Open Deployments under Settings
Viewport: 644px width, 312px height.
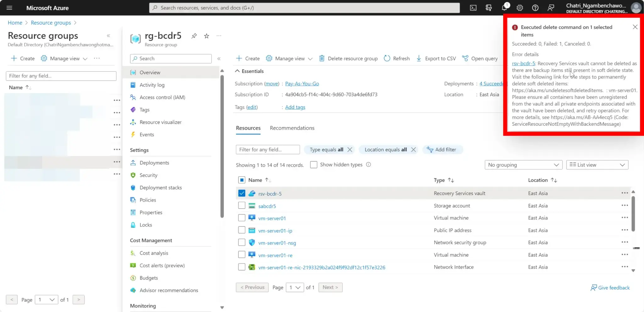pos(154,163)
